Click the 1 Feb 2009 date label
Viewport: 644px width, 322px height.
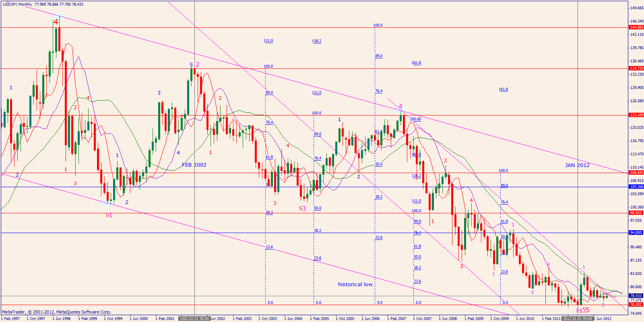tap(474, 318)
